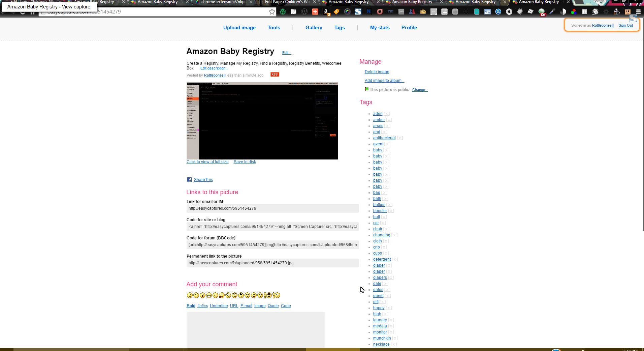The image size is (644, 351).
Task: Save the capture to disk
Action: pyautogui.click(x=245, y=162)
